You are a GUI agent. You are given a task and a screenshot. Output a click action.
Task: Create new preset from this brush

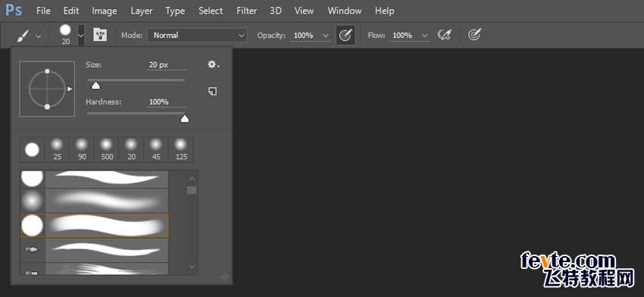[212, 91]
